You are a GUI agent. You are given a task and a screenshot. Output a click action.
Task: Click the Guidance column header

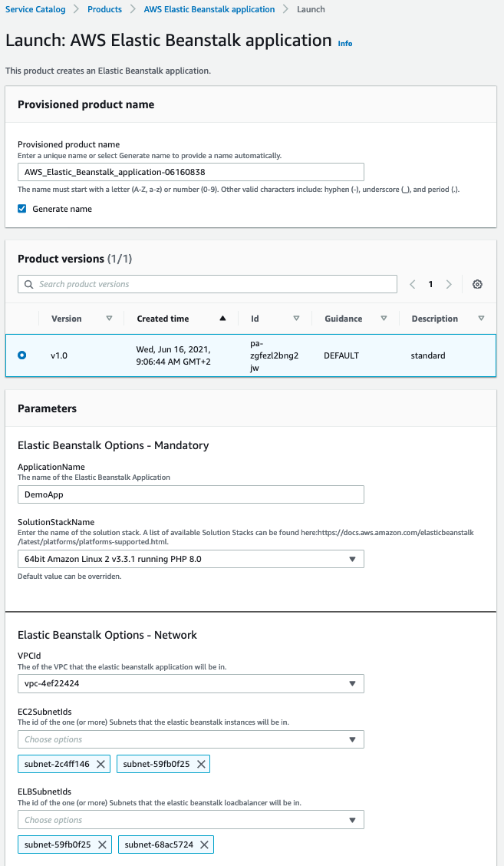(344, 319)
